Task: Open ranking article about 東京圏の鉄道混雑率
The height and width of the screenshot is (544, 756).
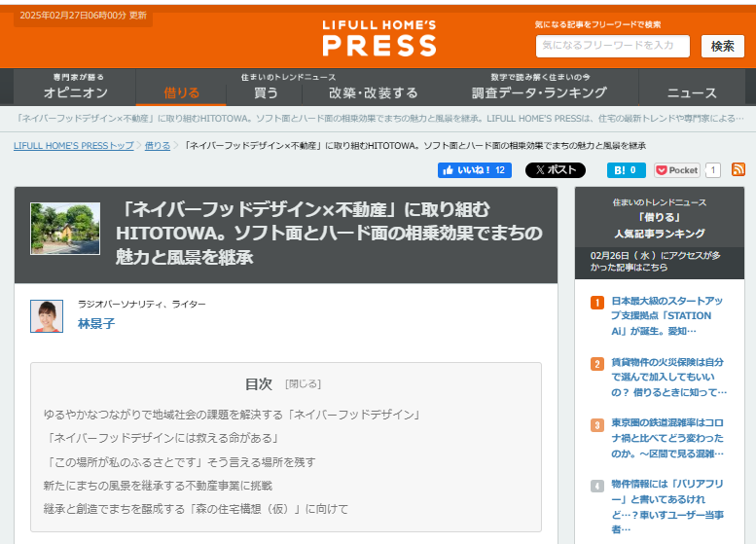Action: pos(667,438)
